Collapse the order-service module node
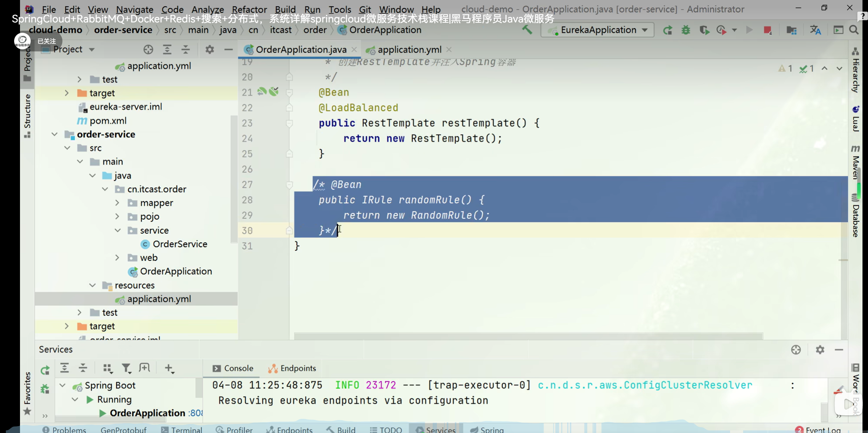 pos(54,134)
